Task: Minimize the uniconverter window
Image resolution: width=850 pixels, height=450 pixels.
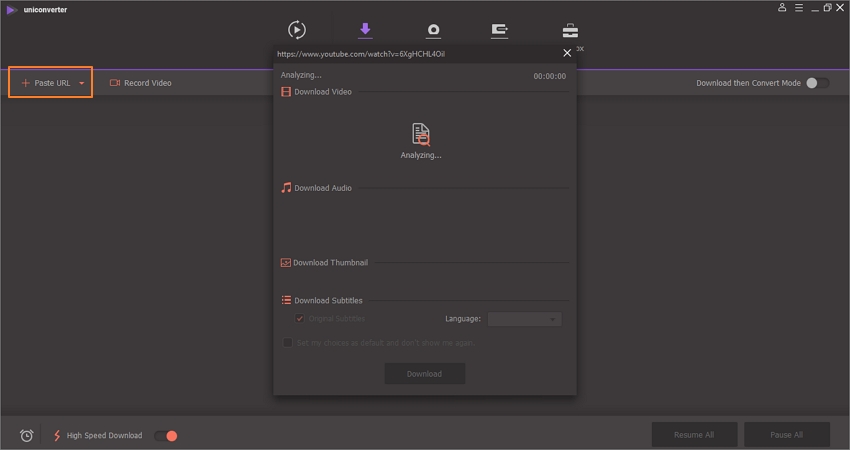Action: pos(815,8)
